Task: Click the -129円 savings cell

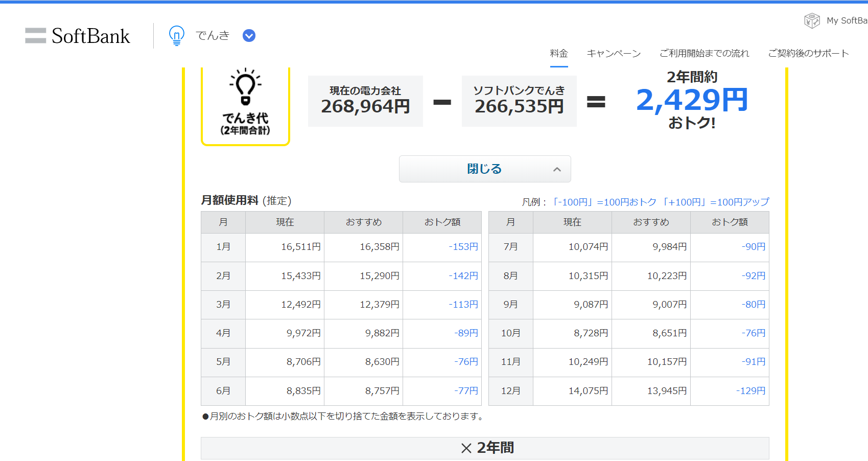Action: 730,391
